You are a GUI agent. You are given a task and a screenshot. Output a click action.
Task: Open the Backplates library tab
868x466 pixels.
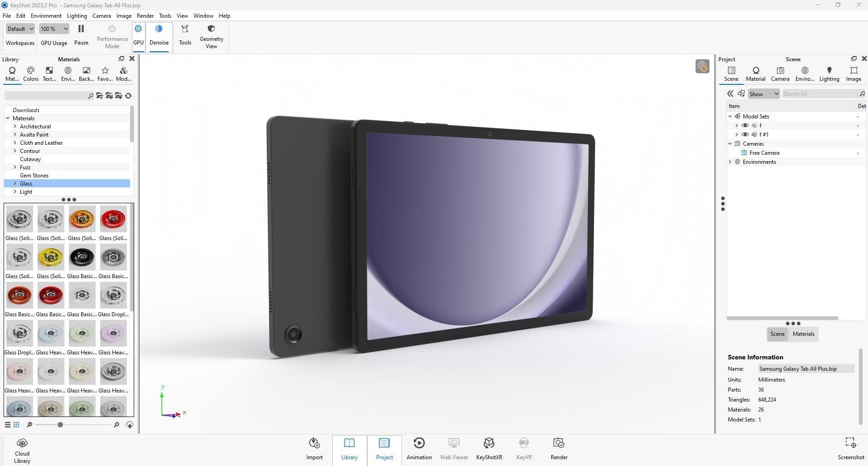[x=86, y=74]
